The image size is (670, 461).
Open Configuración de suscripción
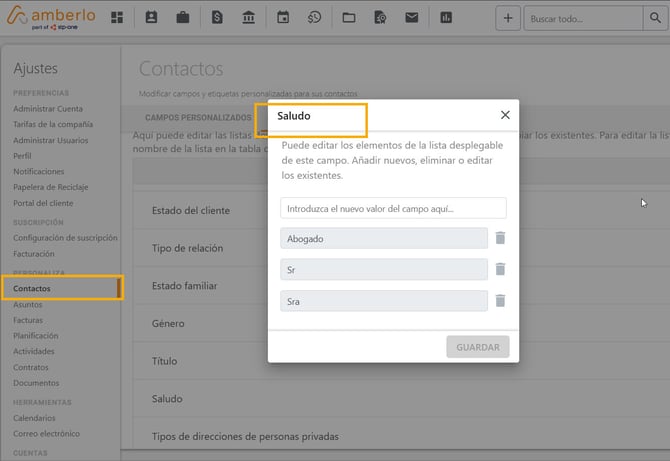[65, 238]
